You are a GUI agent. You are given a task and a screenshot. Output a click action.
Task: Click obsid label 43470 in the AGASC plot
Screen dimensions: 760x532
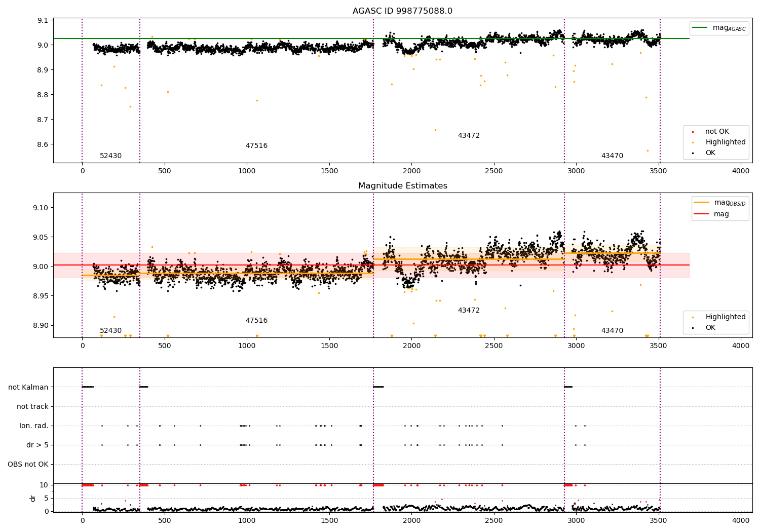[x=612, y=156]
